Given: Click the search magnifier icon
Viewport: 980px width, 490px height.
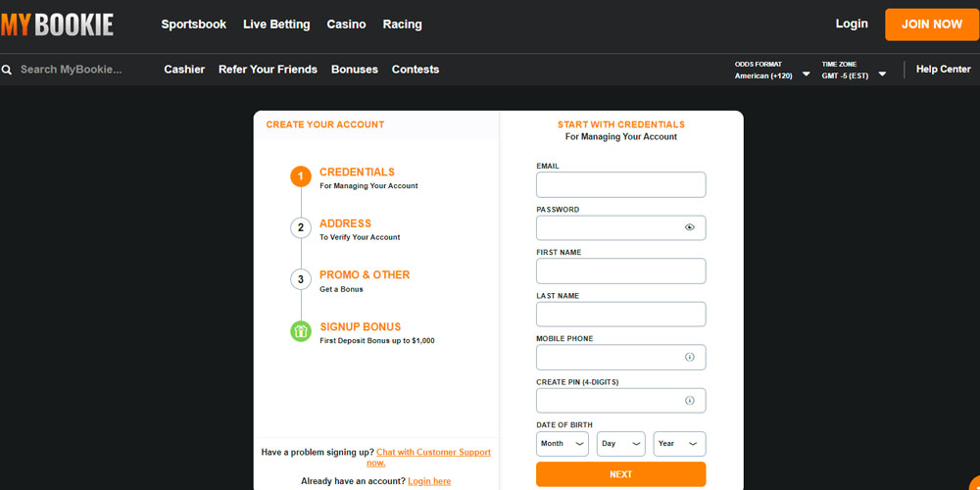Looking at the screenshot, I should (x=7, y=70).
